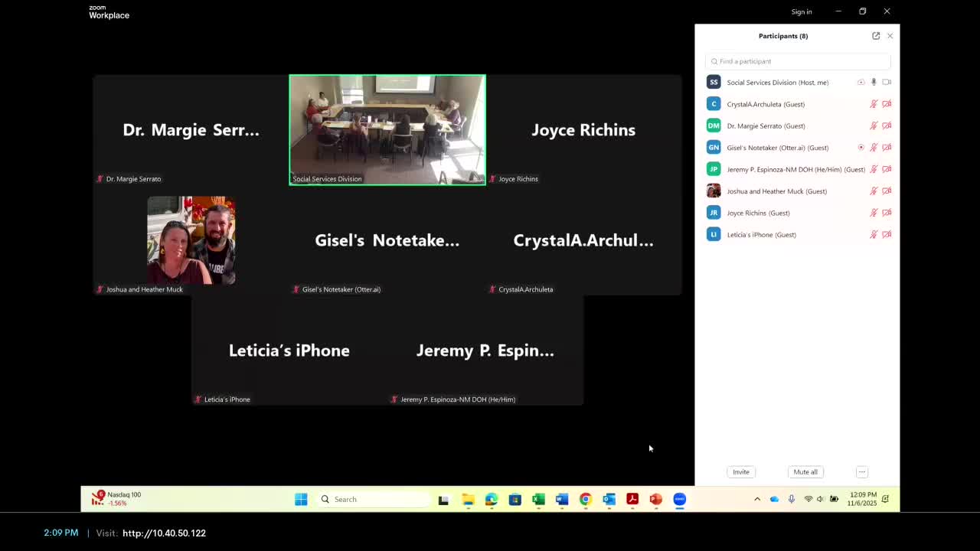The height and width of the screenshot is (551, 980).
Task: Open Excel from the taskbar
Action: [x=538, y=499]
